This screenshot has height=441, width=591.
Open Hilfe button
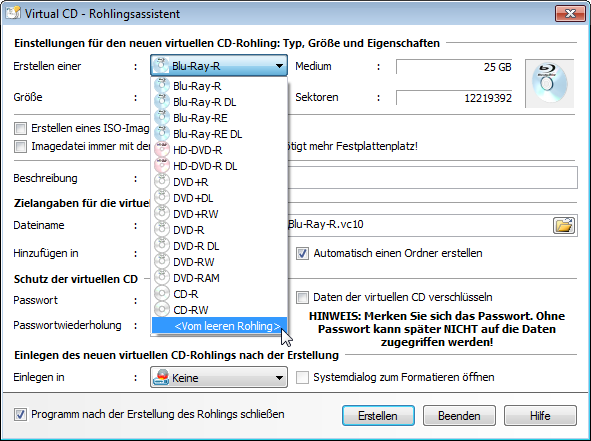click(540, 416)
